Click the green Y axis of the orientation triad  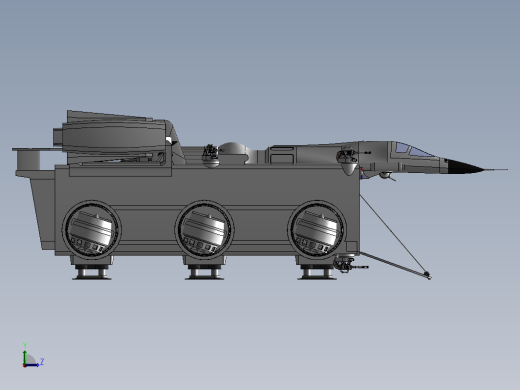[x=25, y=357]
